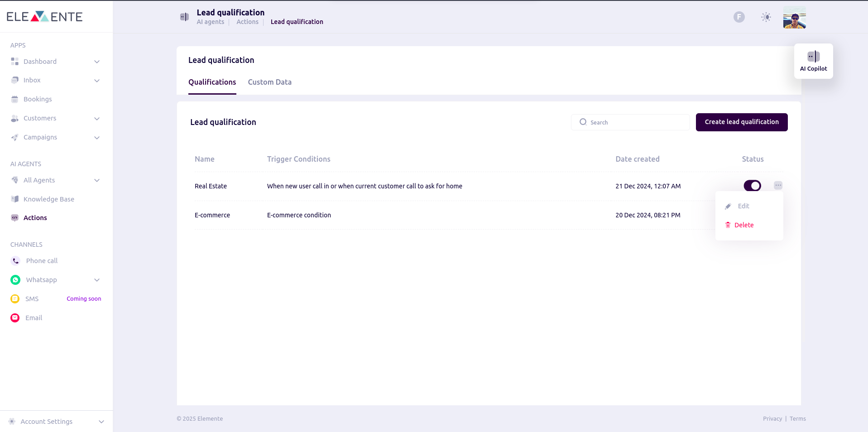Click the Whatsapp green icon
The width and height of the screenshot is (868, 432).
point(15,280)
